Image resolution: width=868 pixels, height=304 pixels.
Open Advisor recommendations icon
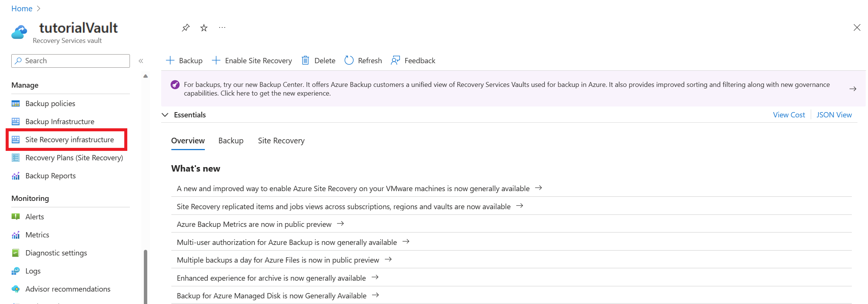pyautogui.click(x=15, y=289)
